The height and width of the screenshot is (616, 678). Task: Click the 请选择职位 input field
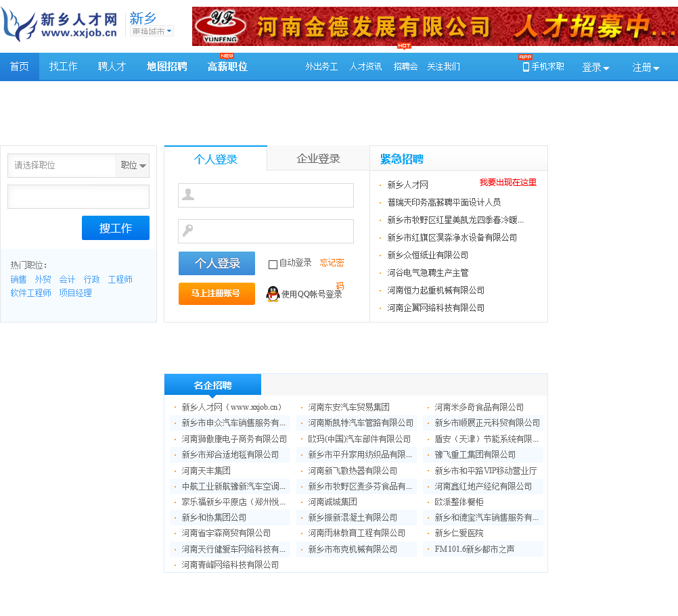(x=62, y=166)
